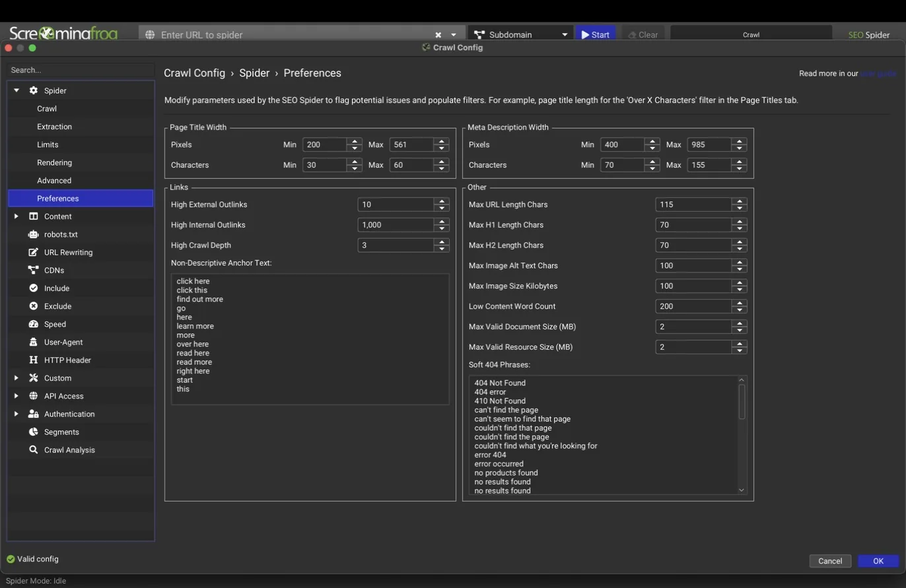Click the Crawl Config breadcrumb
Image resolution: width=906 pixels, height=588 pixels.
195,73
